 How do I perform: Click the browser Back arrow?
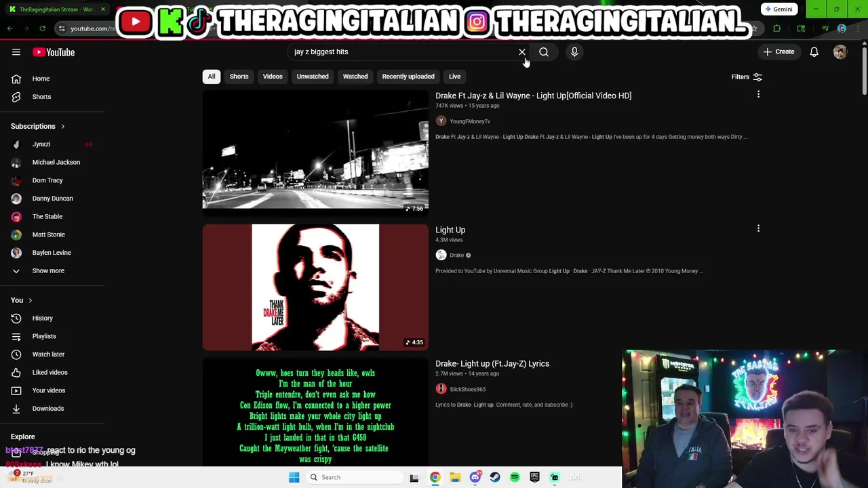(9, 28)
